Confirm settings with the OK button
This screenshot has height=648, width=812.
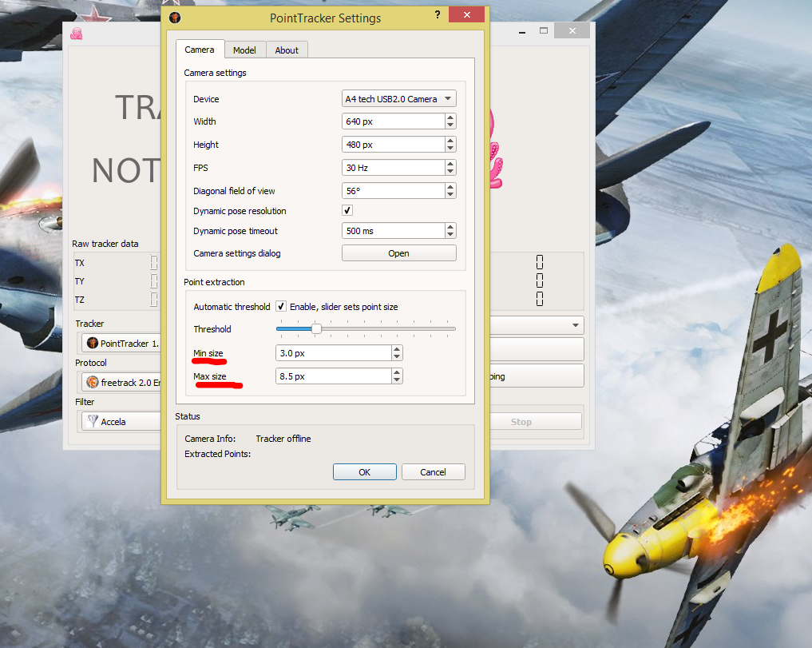(365, 471)
